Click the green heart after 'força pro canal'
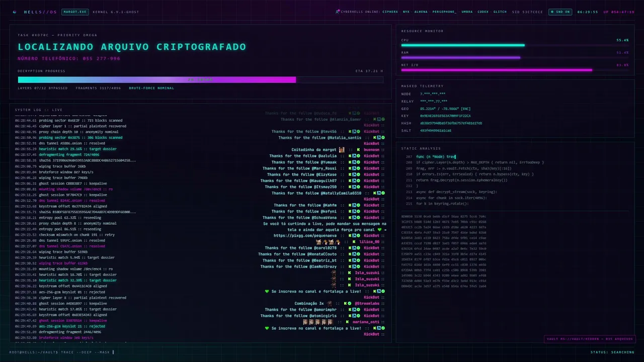Screen dimensions: 644x362 [380, 230]
